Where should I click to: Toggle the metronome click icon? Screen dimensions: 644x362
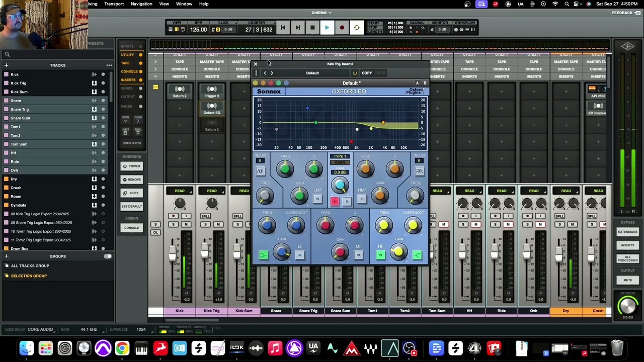click(216, 30)
